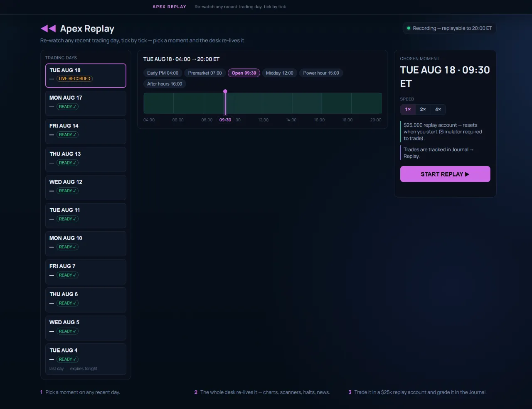Click Trades are tracked in Journal note
The height and width of the screenshot is (409, 532).
click(445, 153)
